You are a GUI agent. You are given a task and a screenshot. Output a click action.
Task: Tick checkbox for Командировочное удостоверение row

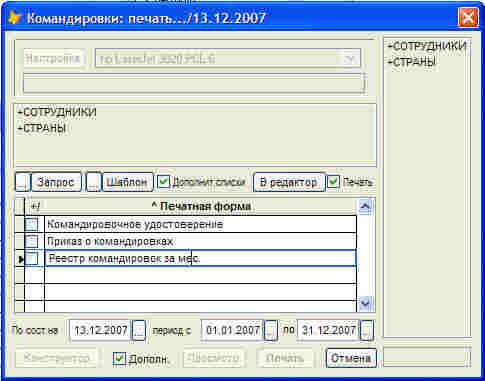point(32,224)
